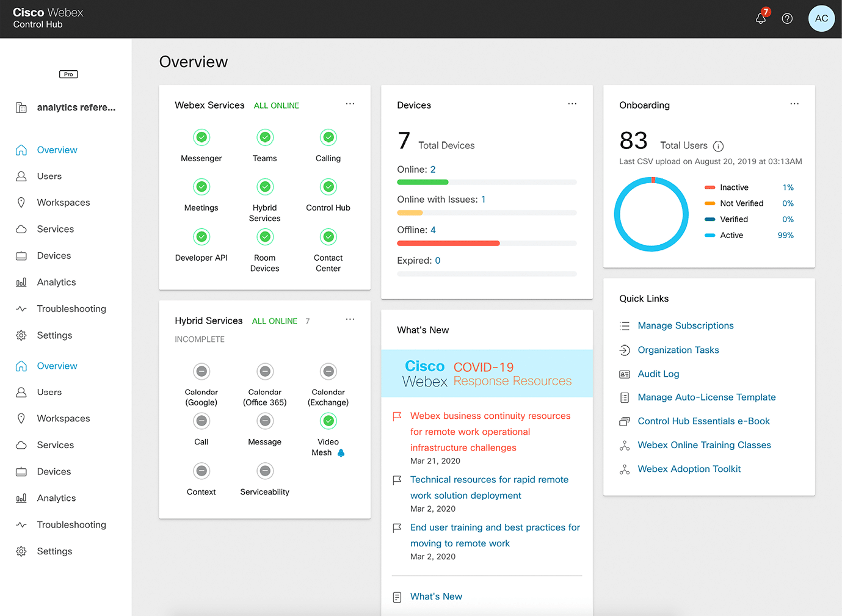Open the Webex Services card more options menu
Screen dimensions: 842x616
tap(350, 104)
